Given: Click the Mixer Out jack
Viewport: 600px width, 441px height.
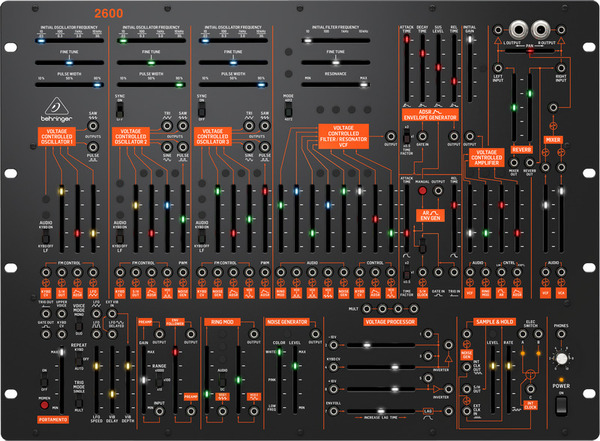Looking at the screenshot, I should click(x=514, y=163).
